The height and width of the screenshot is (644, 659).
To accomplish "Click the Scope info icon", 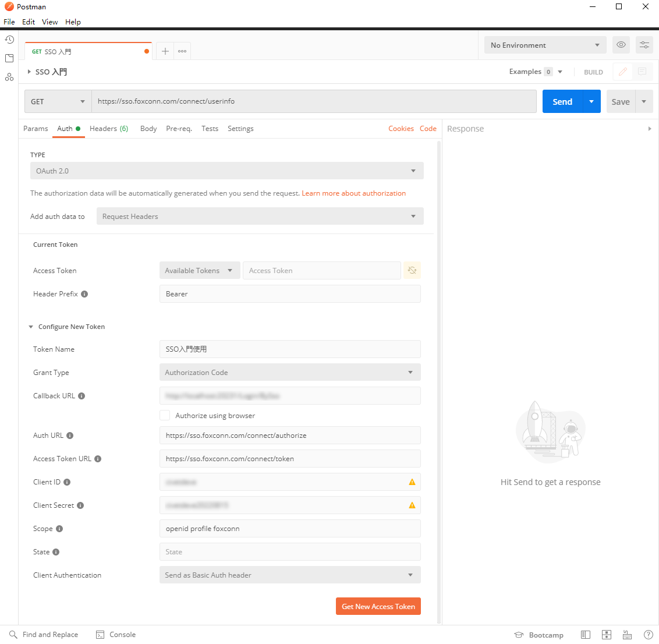I will point(59,529).
